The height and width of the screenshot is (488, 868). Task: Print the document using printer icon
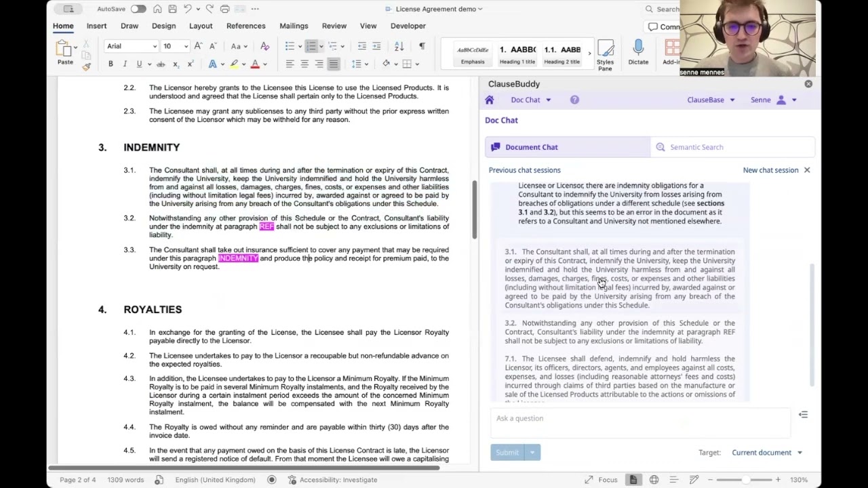pos(225,9)
